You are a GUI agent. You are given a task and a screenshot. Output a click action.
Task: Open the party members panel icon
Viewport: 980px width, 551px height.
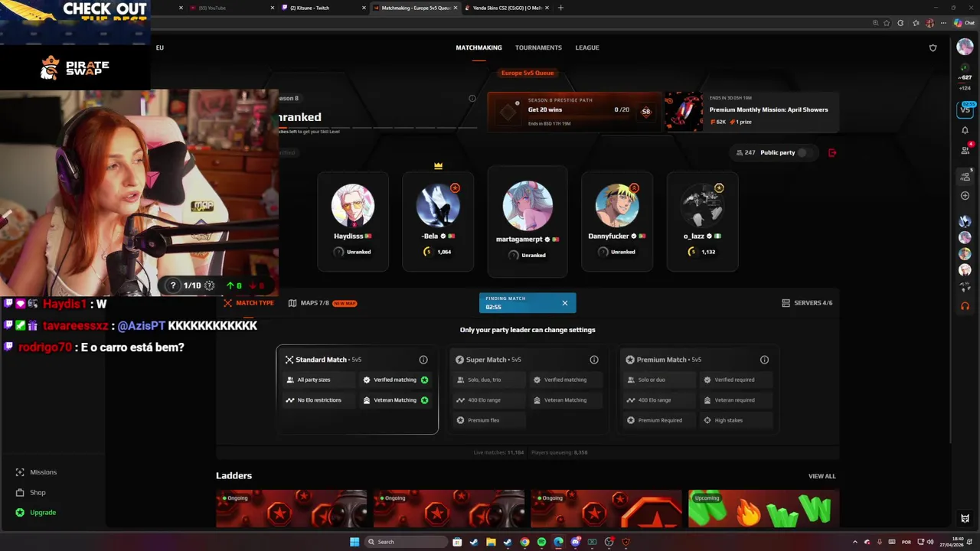pos(965,177)
